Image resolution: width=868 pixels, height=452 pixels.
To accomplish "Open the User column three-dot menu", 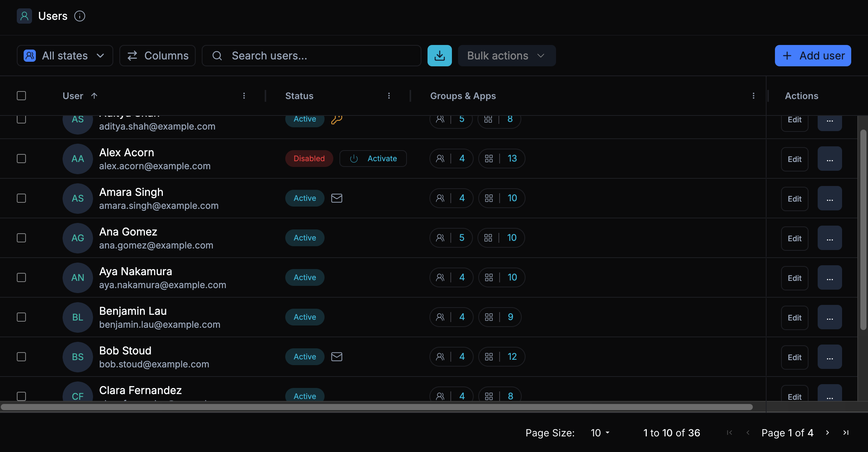I will click(x=244, y=96).
